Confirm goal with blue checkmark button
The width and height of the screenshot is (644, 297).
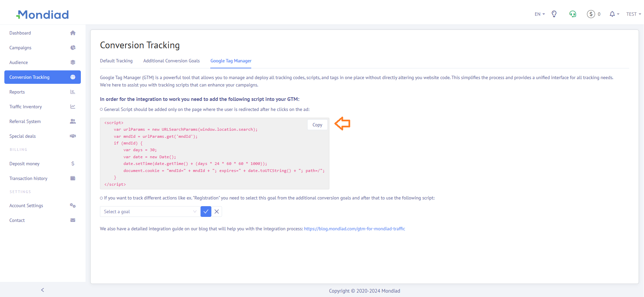[x=206, y=212]
